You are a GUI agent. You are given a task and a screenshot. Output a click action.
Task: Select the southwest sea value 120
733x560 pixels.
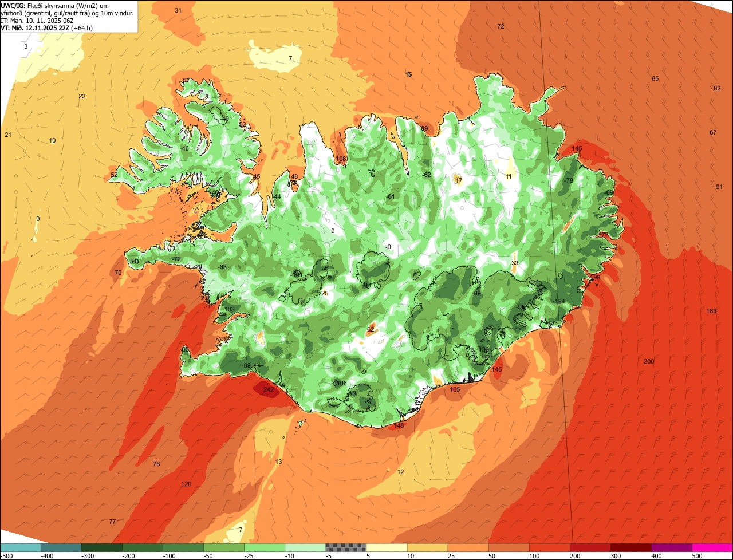coord(186,484)
